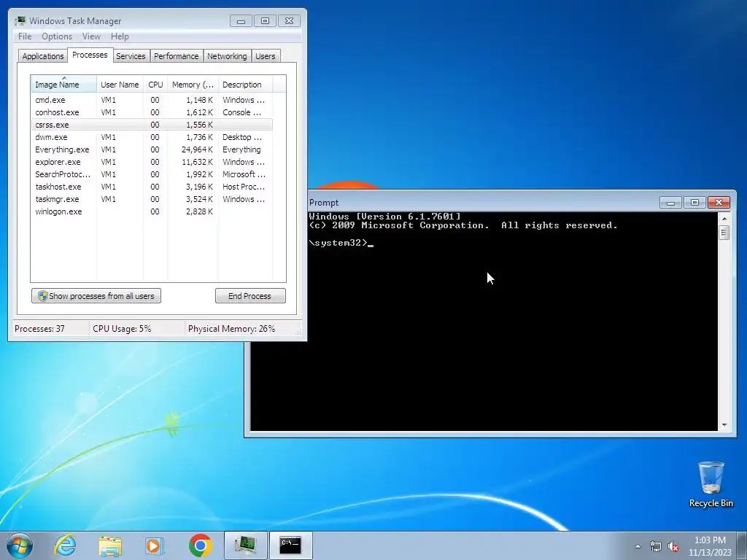Viewport: 747px width, 560px height.
Task: Switch to the Applications tab
Action: click(43, 56)
